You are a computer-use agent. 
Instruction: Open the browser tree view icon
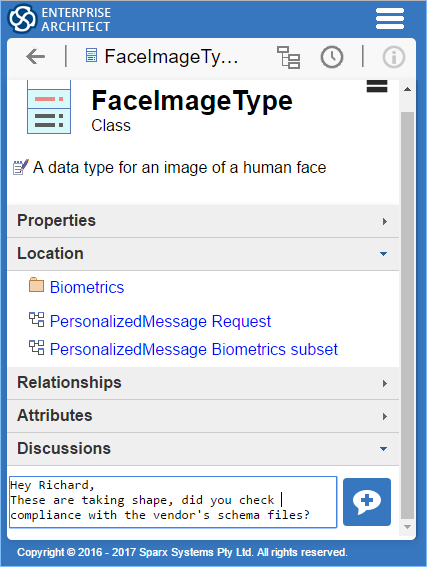tap(288, 57)
